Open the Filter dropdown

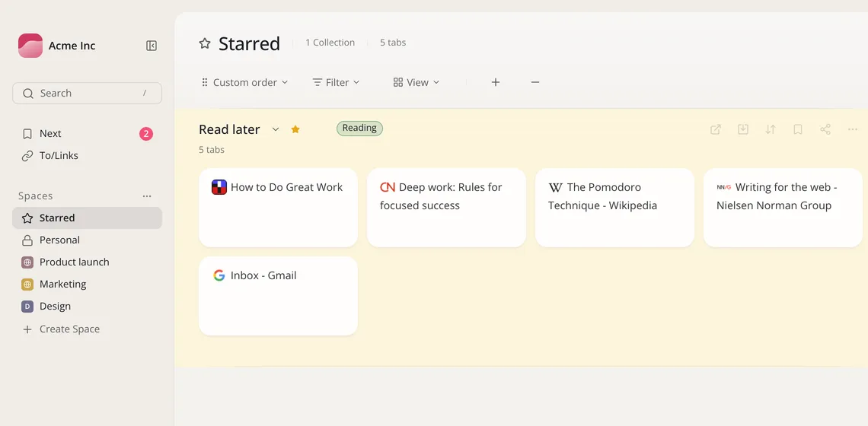pyautogui.click(x=336, y=82)
